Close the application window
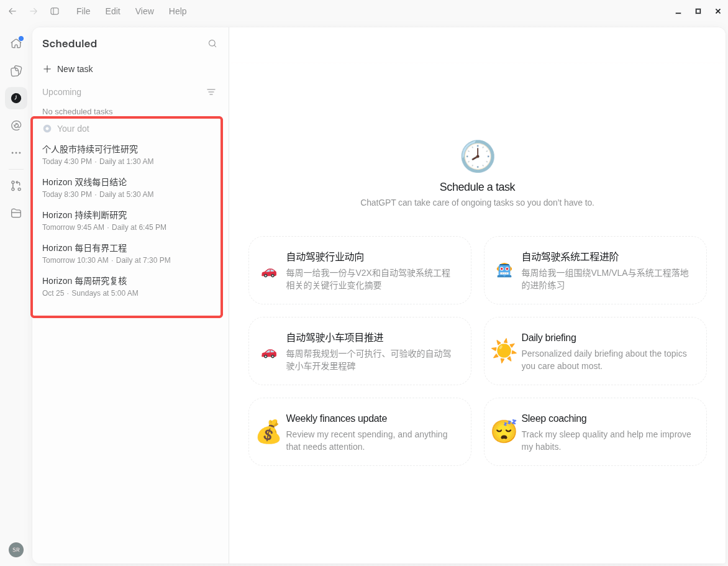 pyautogui.click(x=718, y=11)
